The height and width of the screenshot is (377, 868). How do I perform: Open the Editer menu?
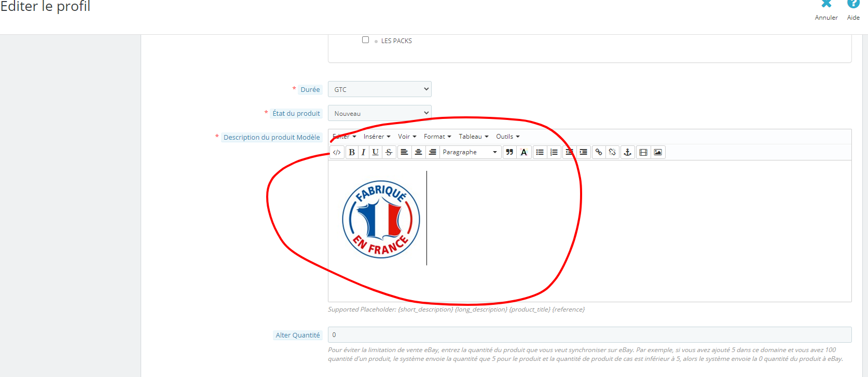point(345,137)
